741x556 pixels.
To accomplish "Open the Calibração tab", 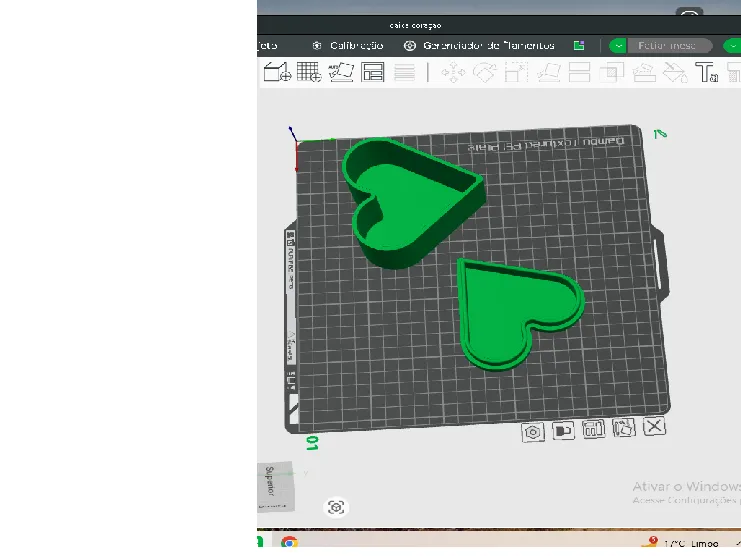I will click(x=348, y=46).
